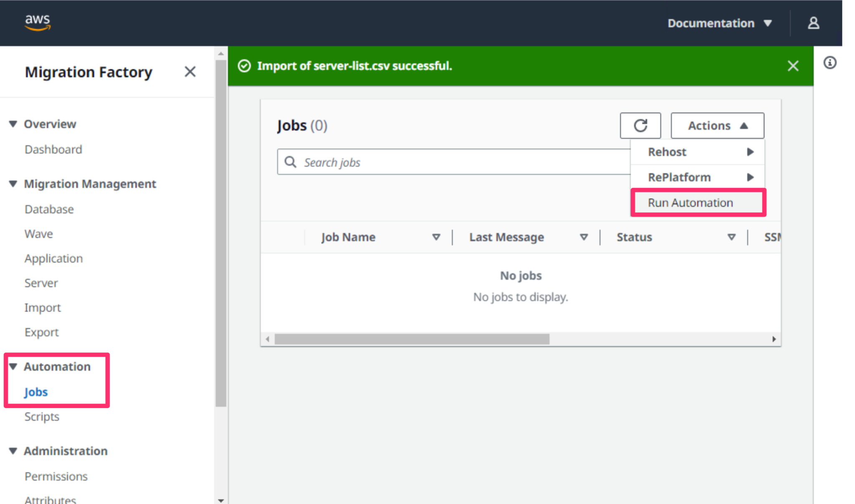Image resolution: width=855 pixels, height=504 pixels.
Task: Open the Status column filter
Action: click(x=732, y=237)
